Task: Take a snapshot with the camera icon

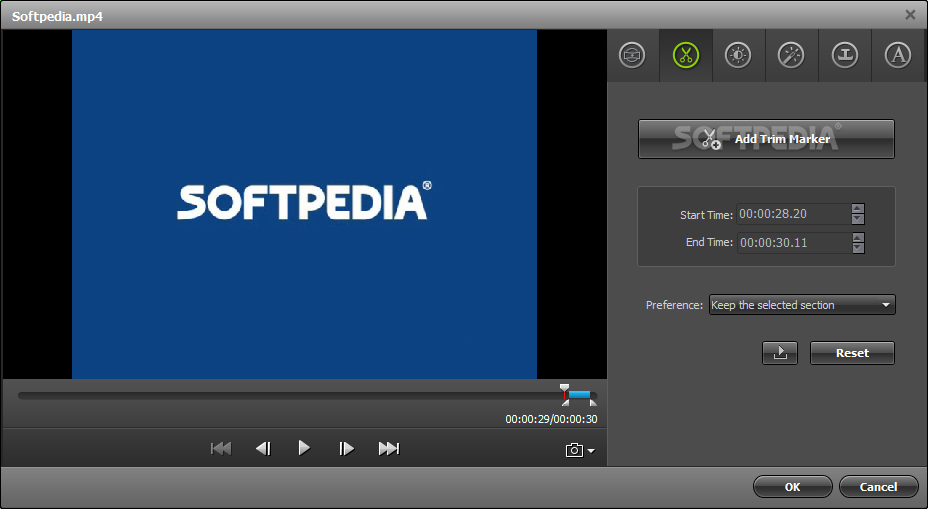Action: point(574,450)
